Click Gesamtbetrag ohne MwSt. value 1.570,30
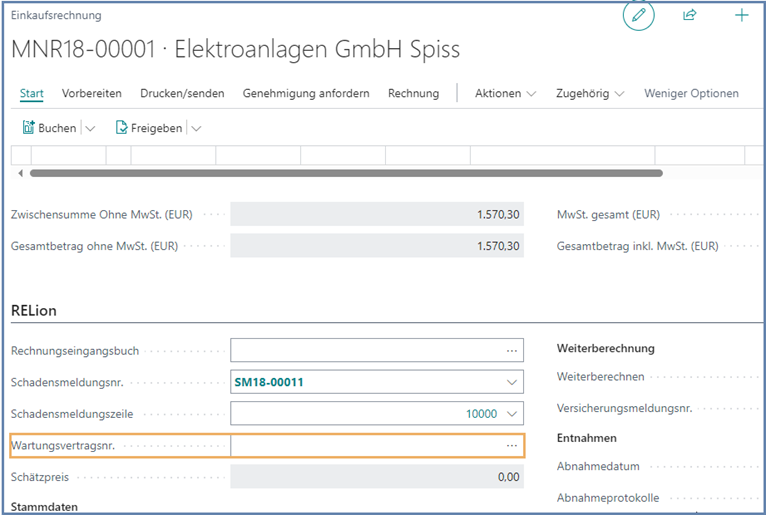766x515 pixels. pyautogui.click(x=498, y=246)
